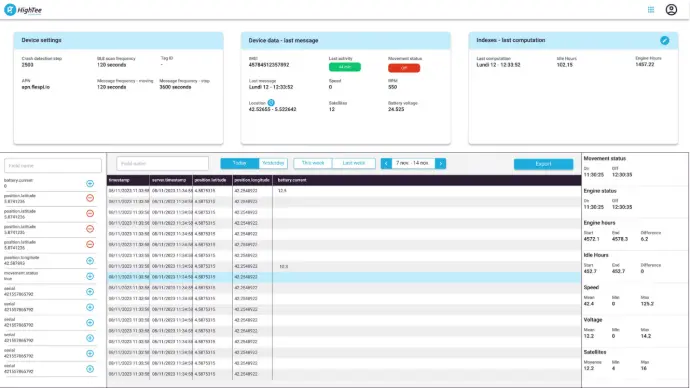This screenshot has height=388, width=690.
Task: Click the Export button
Action: pyautogui.click(x=543, y=164)
